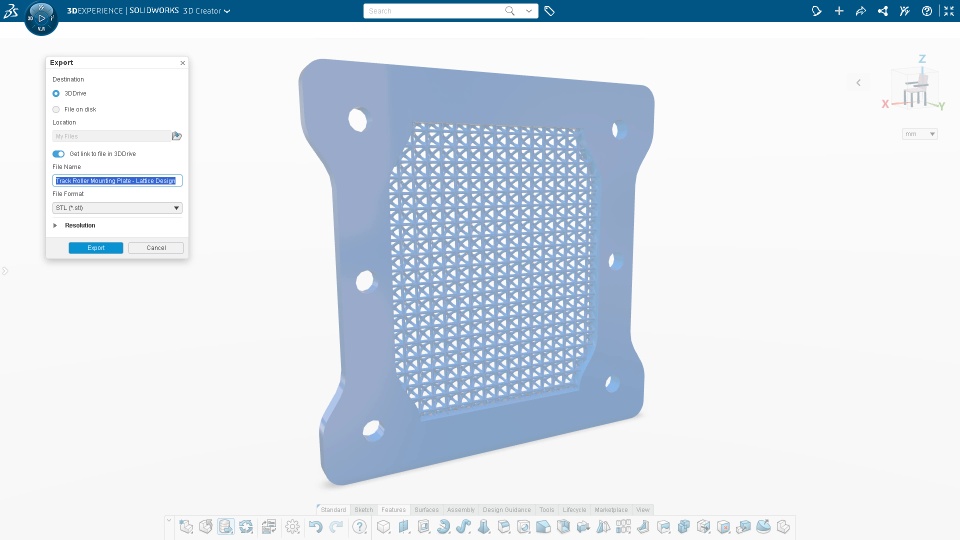Select the sweep feature icon
Viewport: 960px width, 540px height.
(x=463, y=527)
